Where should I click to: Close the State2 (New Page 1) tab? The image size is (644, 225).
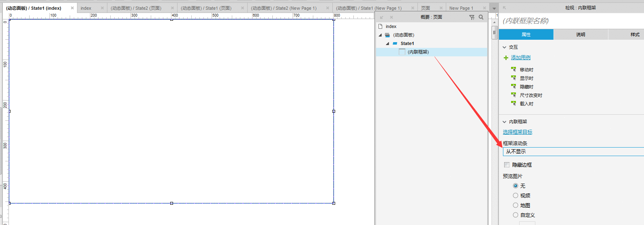point(328,8)
